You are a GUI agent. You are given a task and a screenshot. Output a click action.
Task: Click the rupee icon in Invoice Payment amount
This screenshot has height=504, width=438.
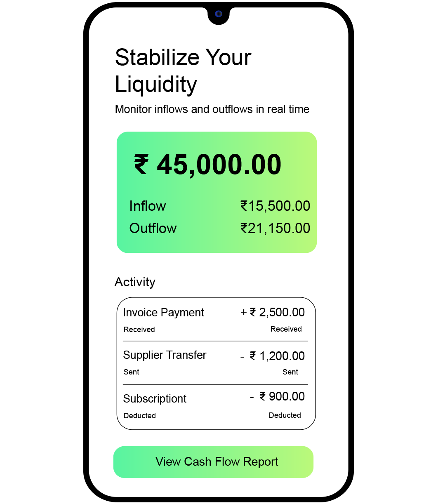tap(254, 313)
